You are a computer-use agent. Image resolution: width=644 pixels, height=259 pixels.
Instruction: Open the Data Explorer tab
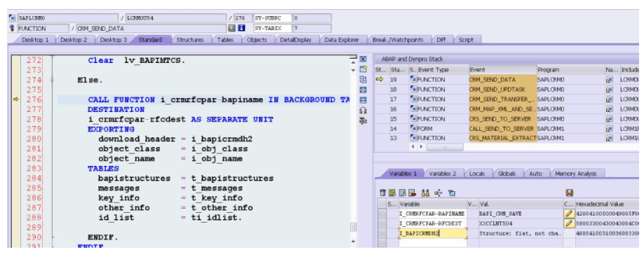(342, 40)
